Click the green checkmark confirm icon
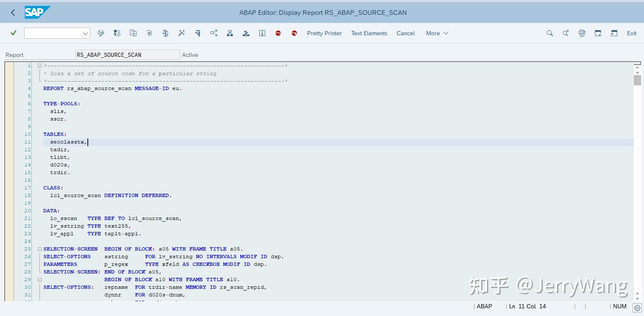The width and height of the screenshot is (644, 316). tap(13, 33)
